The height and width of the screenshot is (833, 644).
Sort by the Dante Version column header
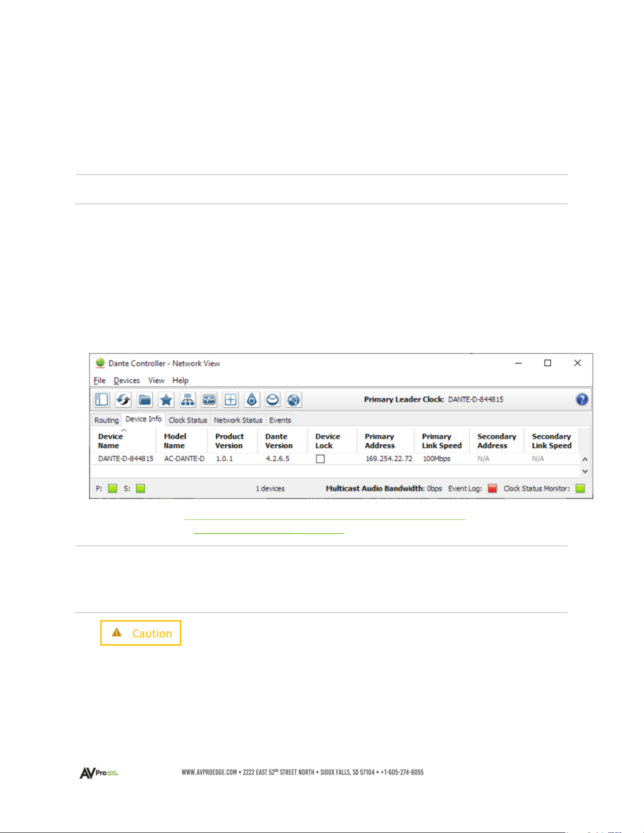click(x=282, y=441)
